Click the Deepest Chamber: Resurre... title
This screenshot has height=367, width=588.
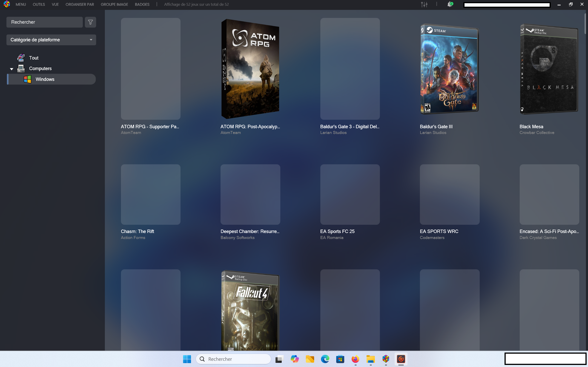coord(250,231)
